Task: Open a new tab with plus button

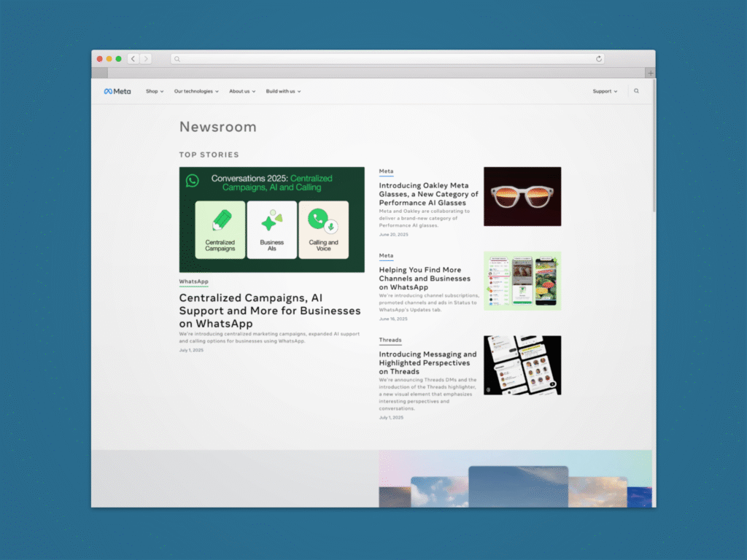Action: [650, 73]
